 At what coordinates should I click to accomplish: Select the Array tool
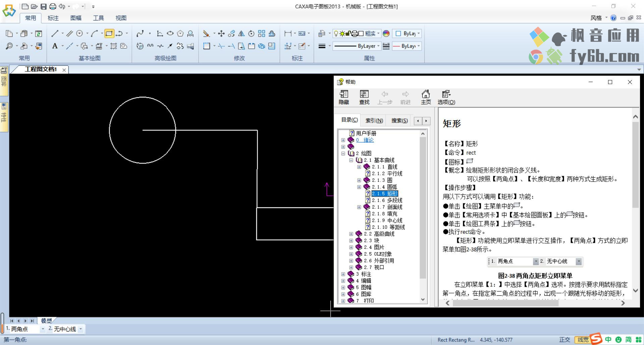[x=262, y=33]
